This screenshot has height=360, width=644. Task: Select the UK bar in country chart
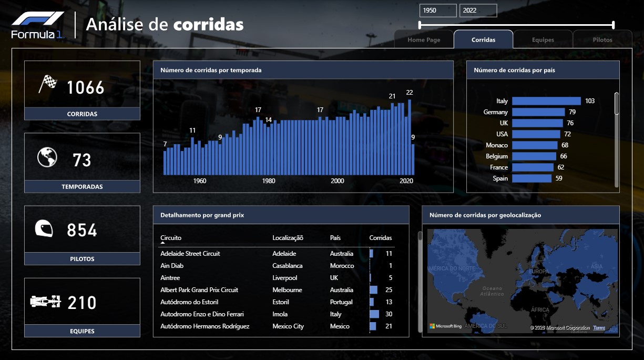coord(537,123)
